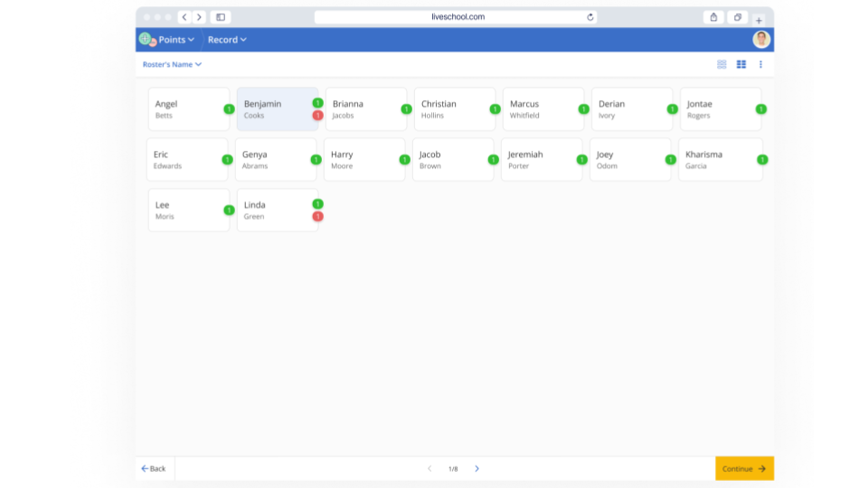
Task: Select student Joey Odom card
Action: click(x=630, y=159)
